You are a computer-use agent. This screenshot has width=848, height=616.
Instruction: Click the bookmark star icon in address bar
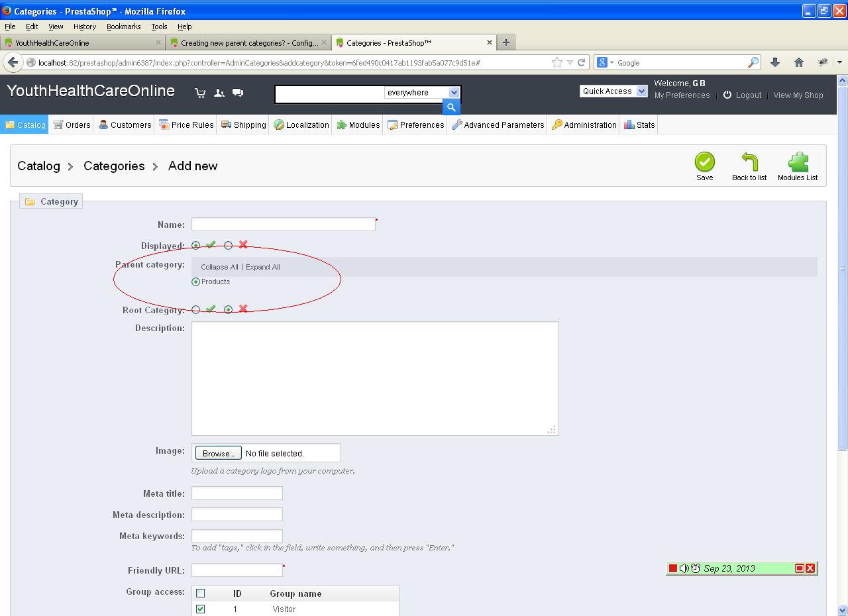[557, 62]
